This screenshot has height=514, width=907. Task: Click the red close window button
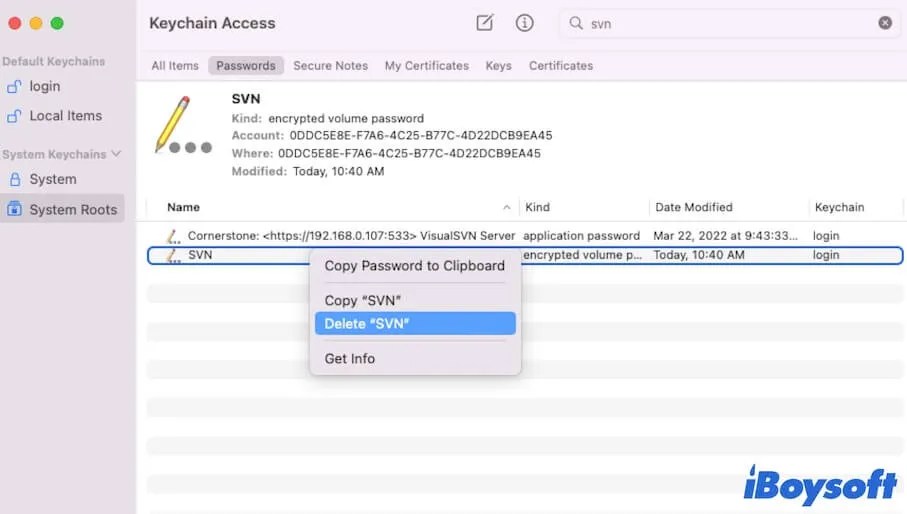(x=15, y=23)
